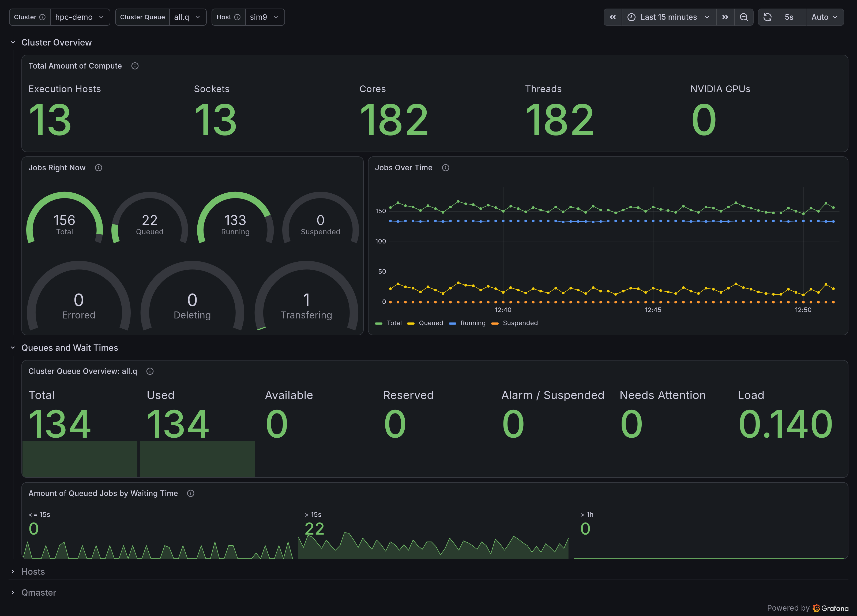Open the Last 15 minutes time picker

tap(669, 17)
